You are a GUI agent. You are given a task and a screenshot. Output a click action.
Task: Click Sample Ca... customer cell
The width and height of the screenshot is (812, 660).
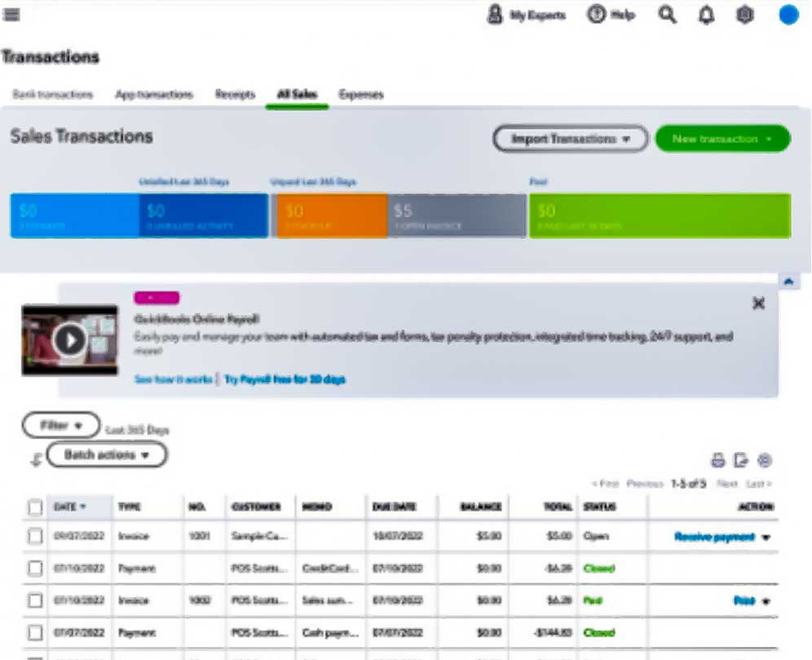click(258, 536)
